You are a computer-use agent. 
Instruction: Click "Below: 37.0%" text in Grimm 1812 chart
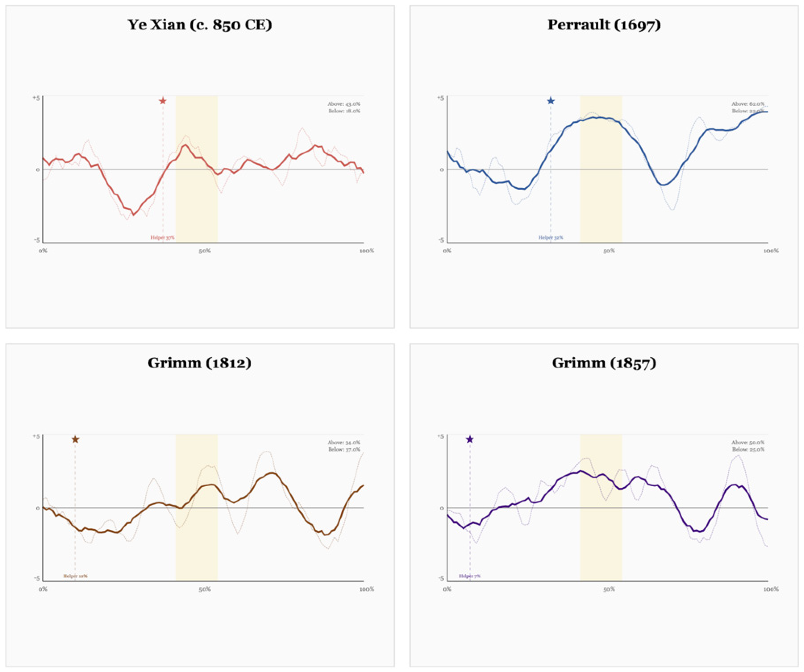pyautogui.click(x=344, y=449)
